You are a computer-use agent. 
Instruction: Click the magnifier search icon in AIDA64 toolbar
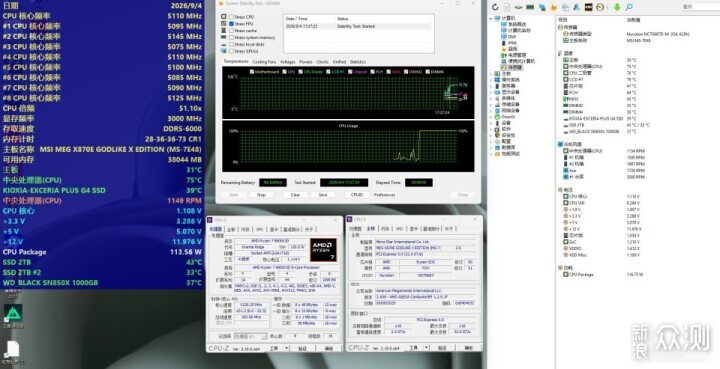(x=629, y=7)
